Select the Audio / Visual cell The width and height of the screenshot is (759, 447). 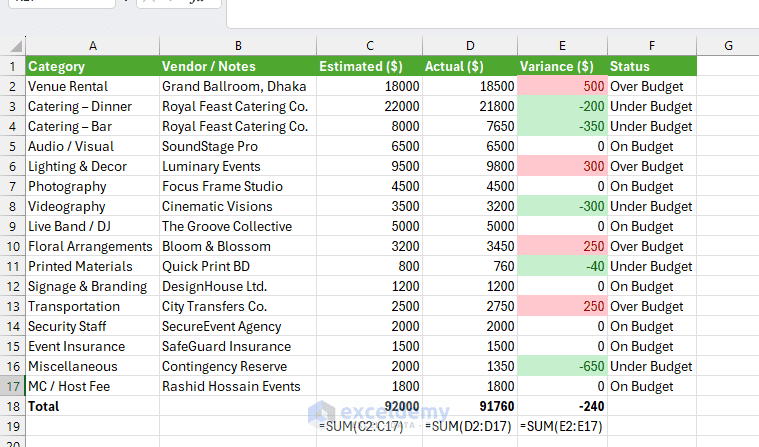point(92,146)
